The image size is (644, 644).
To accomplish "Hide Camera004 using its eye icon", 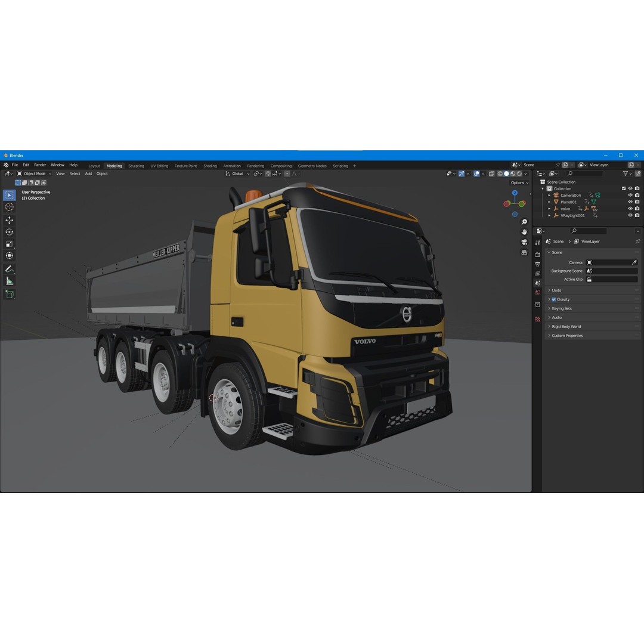I will click(x=630, y=195).
